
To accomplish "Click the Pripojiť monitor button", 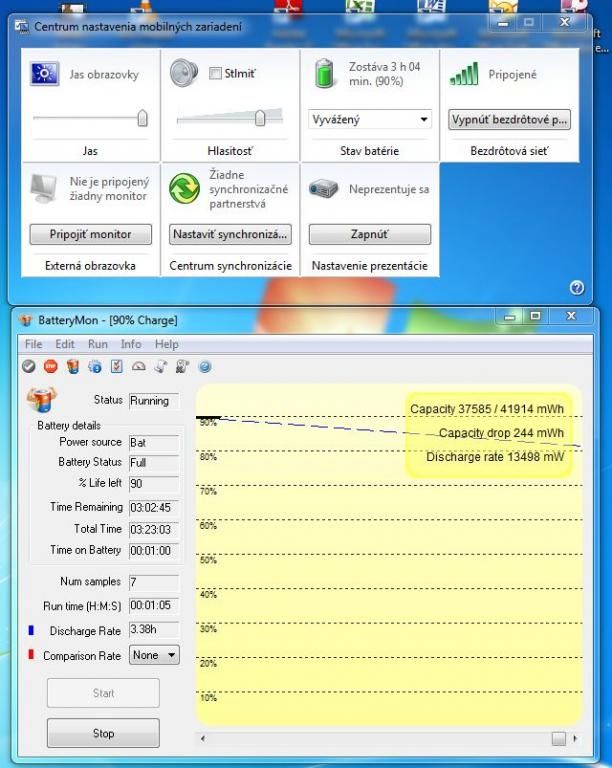I will point(89,234).
